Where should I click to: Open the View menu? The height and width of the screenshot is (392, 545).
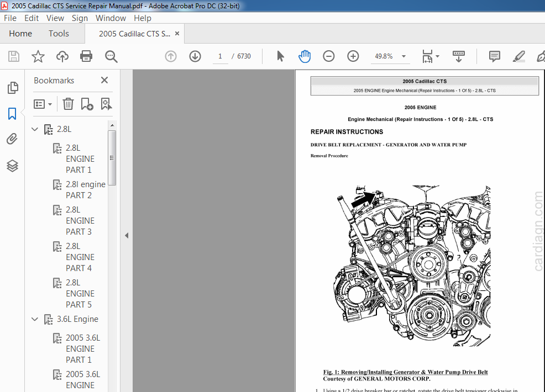pos(55,18)
